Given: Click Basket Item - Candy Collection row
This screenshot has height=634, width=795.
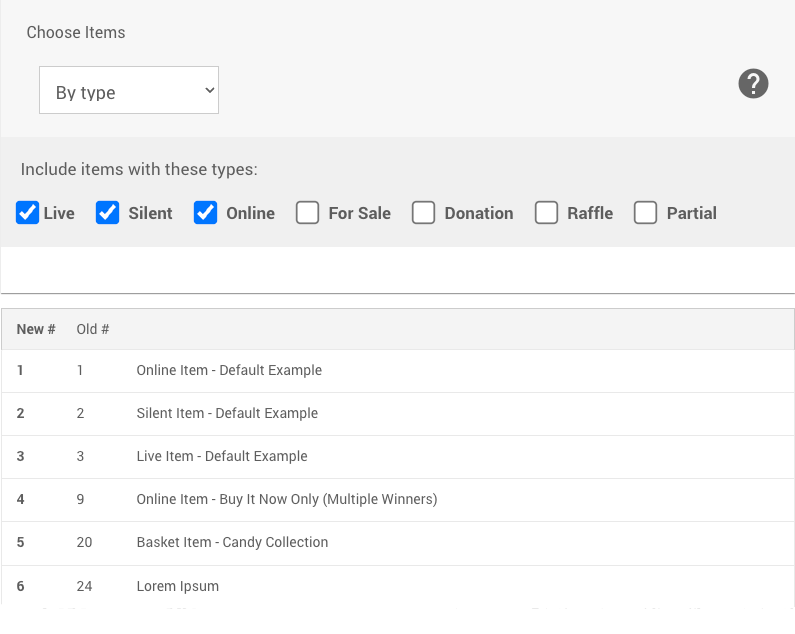Looking at the screenshot, I should [232, 542].
